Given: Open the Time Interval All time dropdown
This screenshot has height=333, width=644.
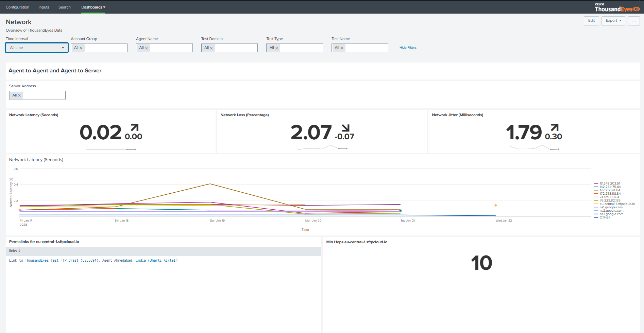Looking at the screenshot, I should pyautogui.click(x=37, y=48).
